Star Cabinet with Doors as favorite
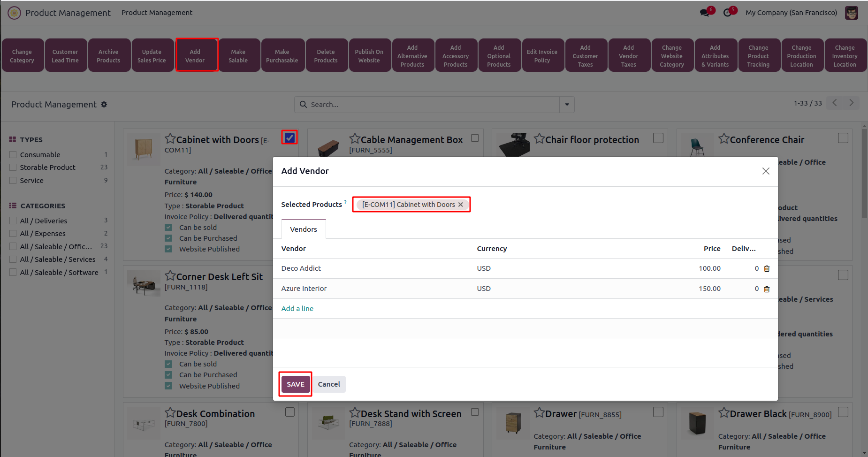Viewport: 868px width, 457px height. click(x=170, y=139)
